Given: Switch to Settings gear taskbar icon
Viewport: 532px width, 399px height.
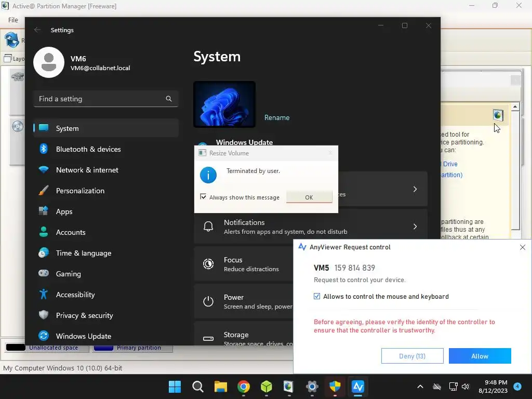Looking at the screenshot, I should [x=312, y=387].
